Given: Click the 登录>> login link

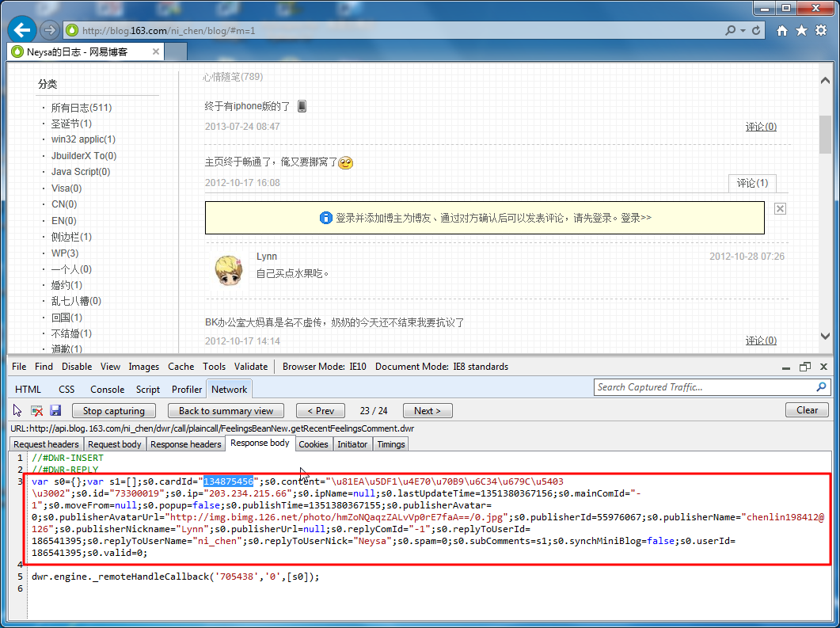Looking at the screenshot, I should coord(636,218).
